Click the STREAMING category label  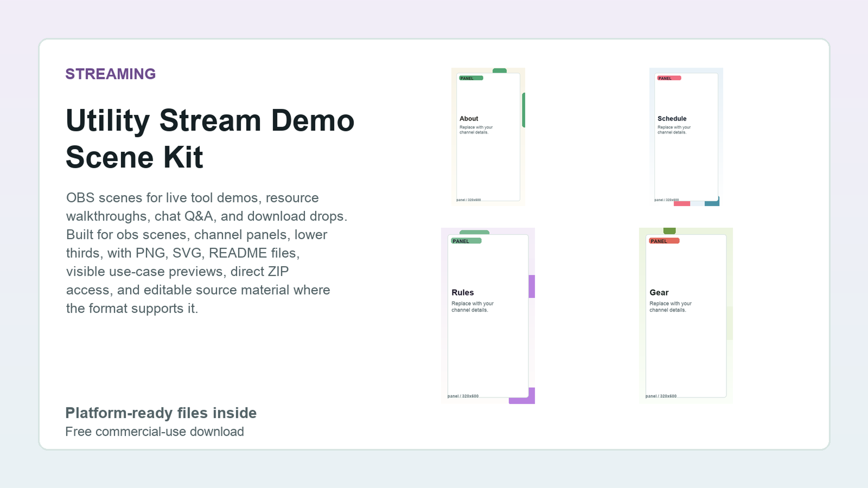coord(110,74)
